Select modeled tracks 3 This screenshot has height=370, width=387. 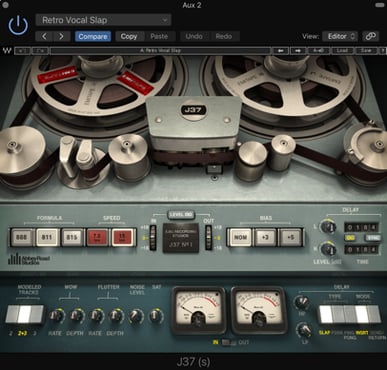37,314
